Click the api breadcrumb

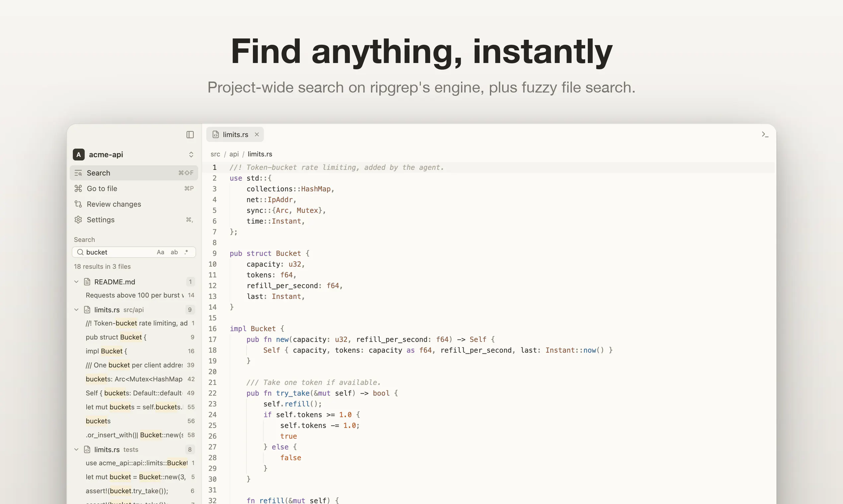234,154
